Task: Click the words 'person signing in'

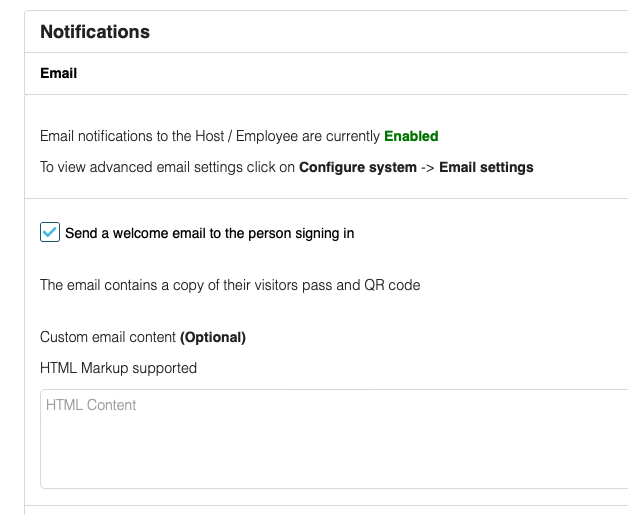Action: tap(301, 233)
